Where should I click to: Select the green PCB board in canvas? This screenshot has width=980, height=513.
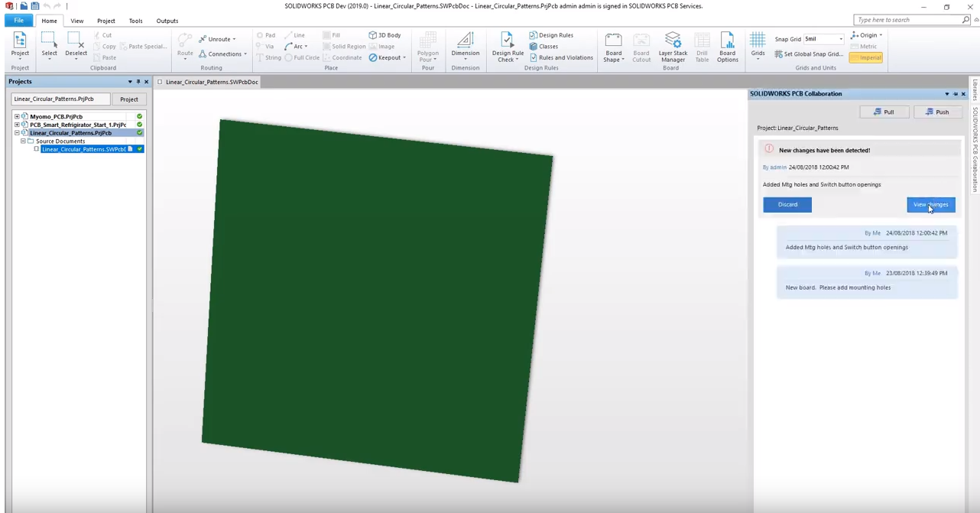click(377, 300)
